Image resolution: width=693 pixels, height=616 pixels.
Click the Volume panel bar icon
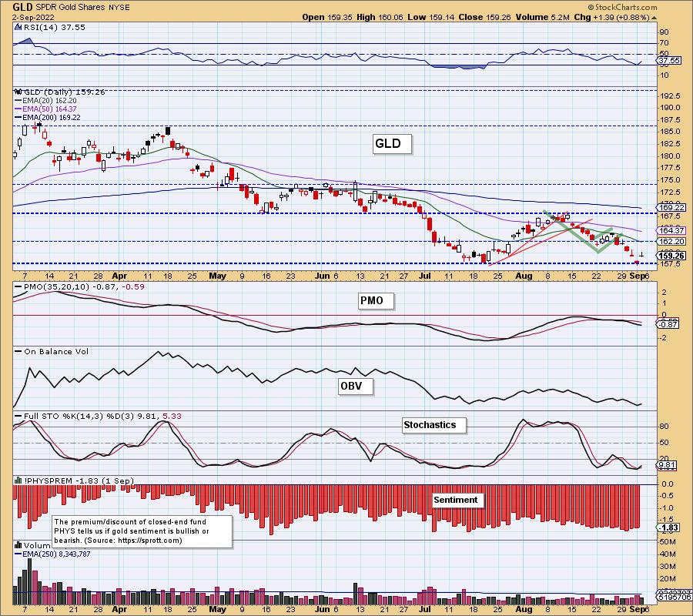coord(18,545)
